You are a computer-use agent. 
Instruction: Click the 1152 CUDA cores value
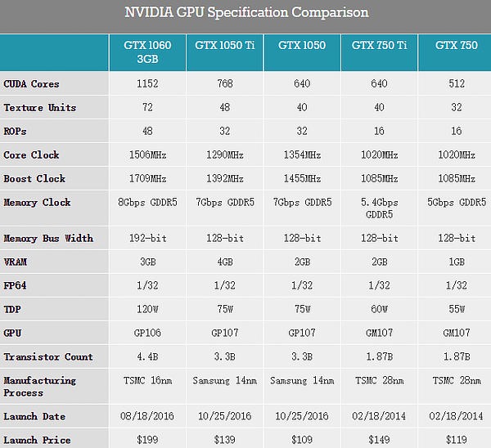click(147, 83)
